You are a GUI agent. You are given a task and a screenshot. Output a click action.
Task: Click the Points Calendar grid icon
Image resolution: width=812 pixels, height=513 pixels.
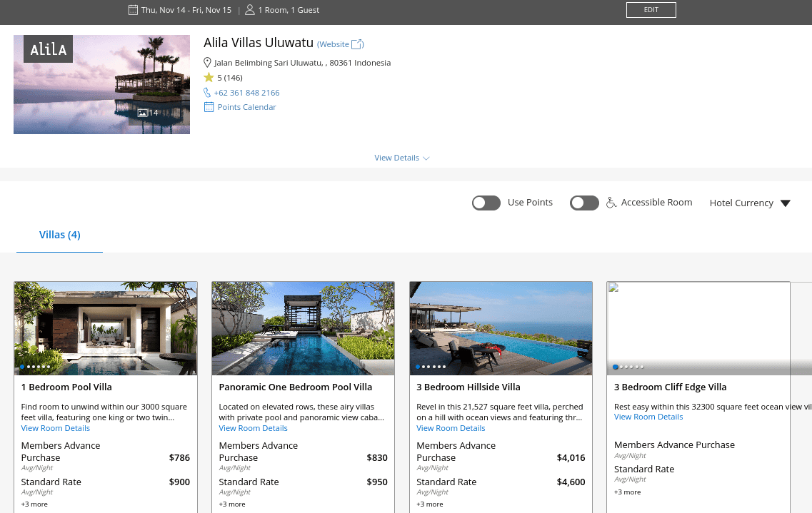coord(209,107)
